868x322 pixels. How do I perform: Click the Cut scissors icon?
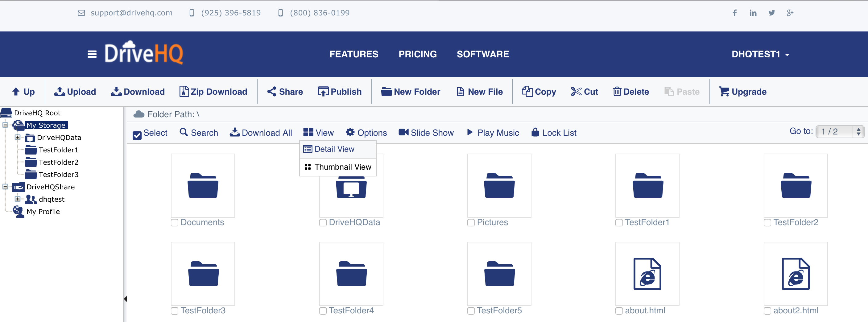point(576,92)
